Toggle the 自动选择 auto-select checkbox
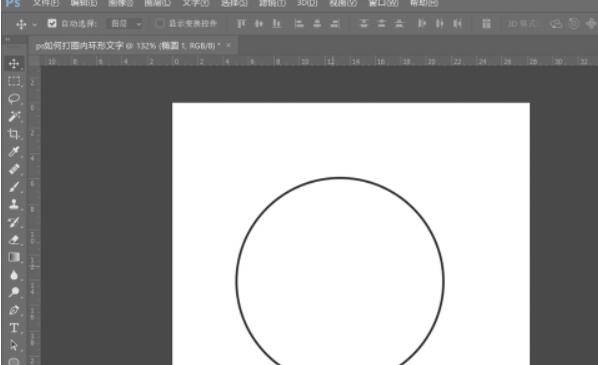The height and width of the screenshot is (365, 598). point(52,23)
